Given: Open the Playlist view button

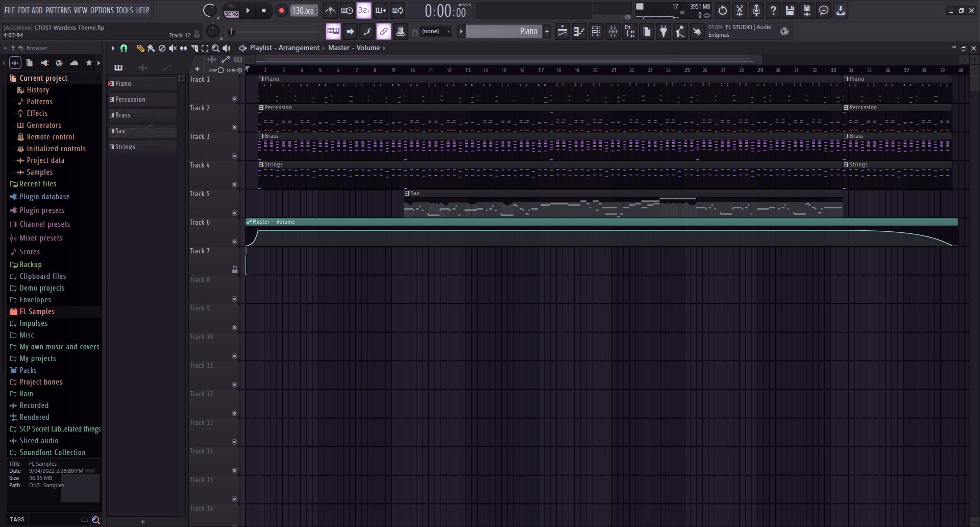Looking at the screenshot, I should 562,32.
